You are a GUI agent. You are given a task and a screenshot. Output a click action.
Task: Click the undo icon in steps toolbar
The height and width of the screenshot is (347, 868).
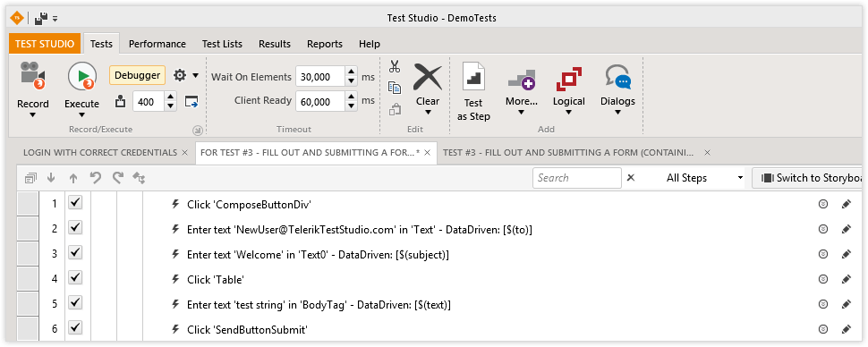point(96,178)
